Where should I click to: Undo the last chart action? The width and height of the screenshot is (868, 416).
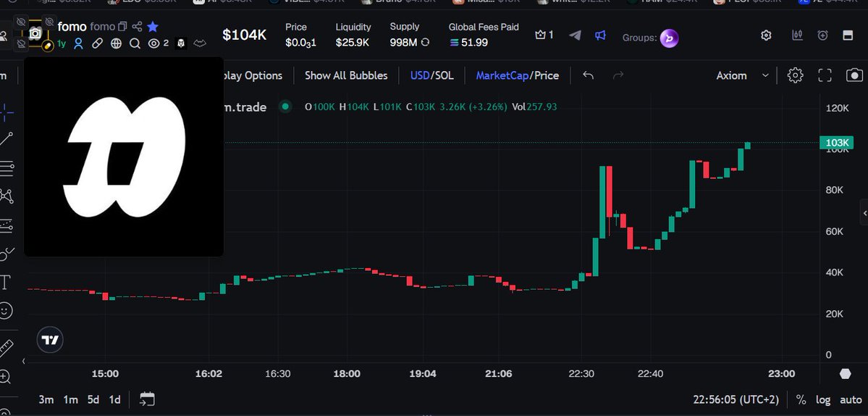pos(589,75)
